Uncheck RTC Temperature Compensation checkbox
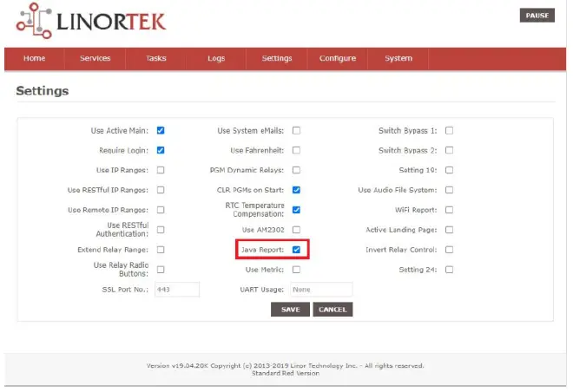 pos(296,210)
